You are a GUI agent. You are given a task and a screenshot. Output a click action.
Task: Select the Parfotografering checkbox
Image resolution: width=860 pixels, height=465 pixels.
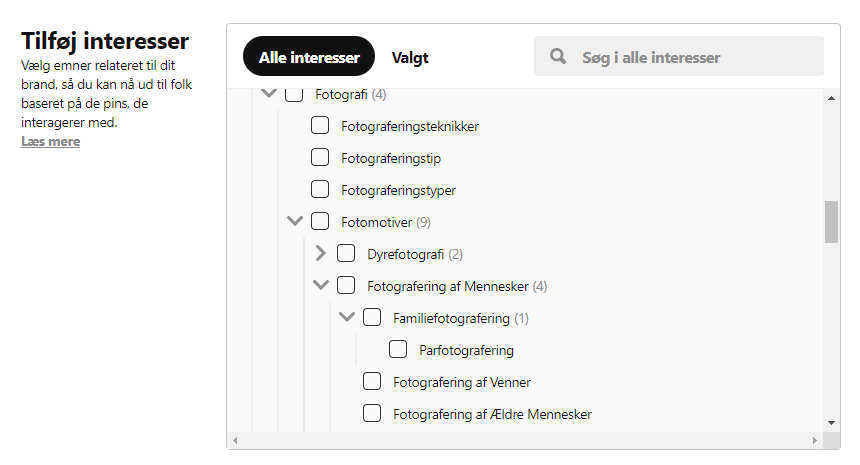click(398, 349)
